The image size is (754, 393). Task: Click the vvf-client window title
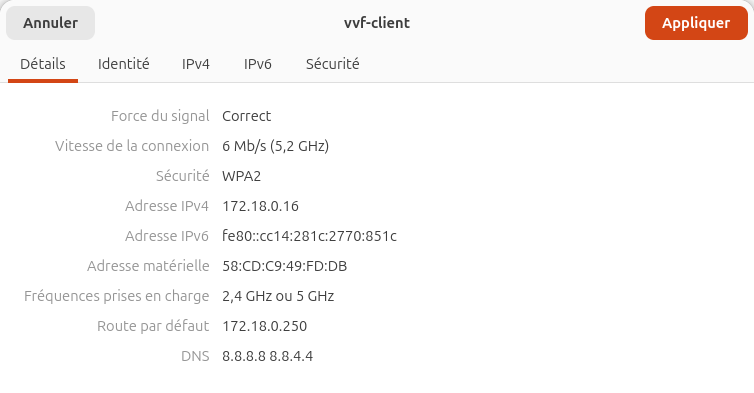point(377,23)
